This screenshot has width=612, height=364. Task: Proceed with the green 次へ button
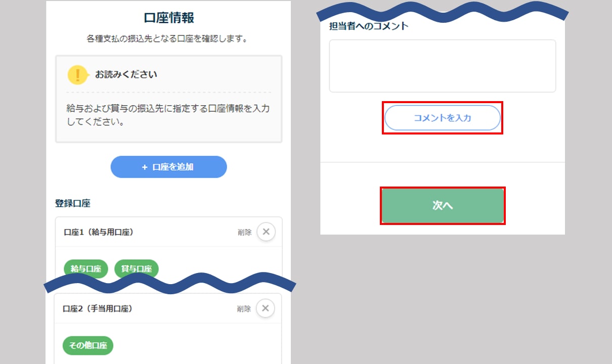(443, 206)
